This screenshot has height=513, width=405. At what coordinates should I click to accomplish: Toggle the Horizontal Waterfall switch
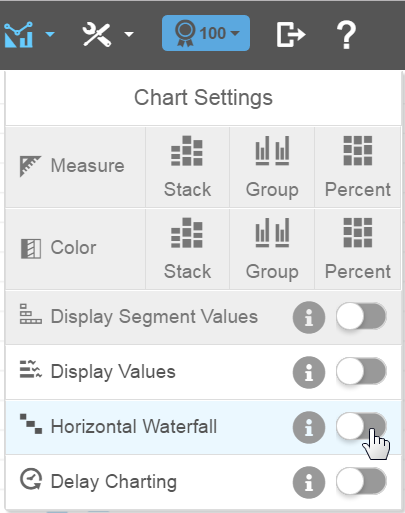[x=361, y=426]
